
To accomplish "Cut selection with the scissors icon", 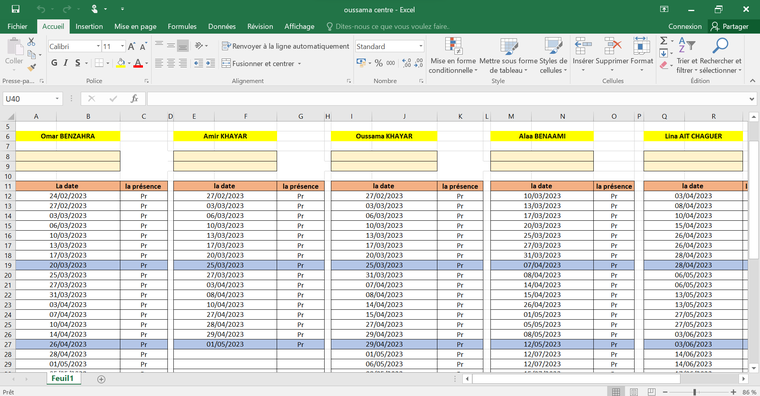I will point(32,42).
